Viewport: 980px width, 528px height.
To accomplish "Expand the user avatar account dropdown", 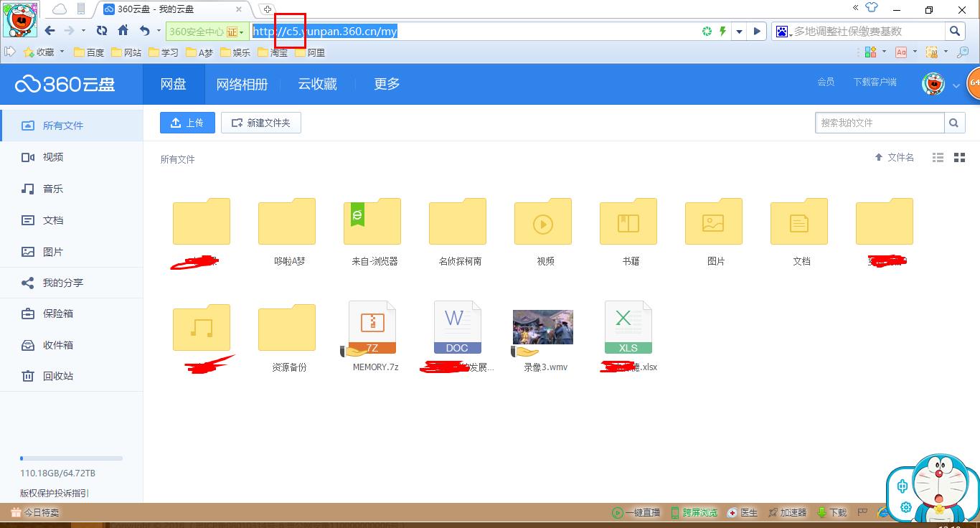I will pyautogui.click(x=956, y=85).
